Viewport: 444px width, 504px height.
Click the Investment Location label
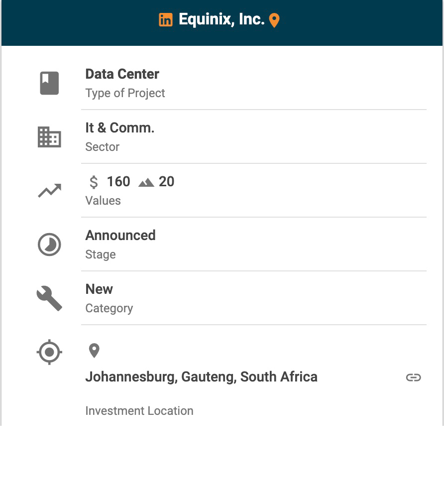coord(139,411)
